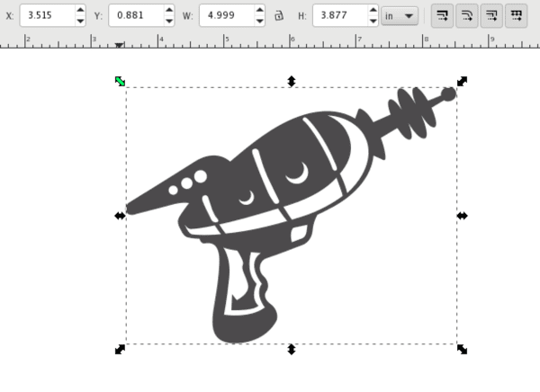Decrease the X value with its down arrow
This screenshot has height=392, width=540.
(80, 21)
